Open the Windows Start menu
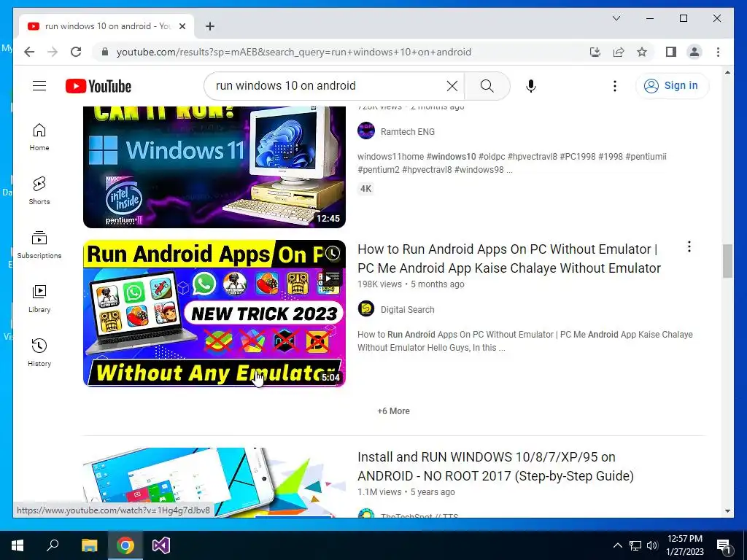 point(18,545)
